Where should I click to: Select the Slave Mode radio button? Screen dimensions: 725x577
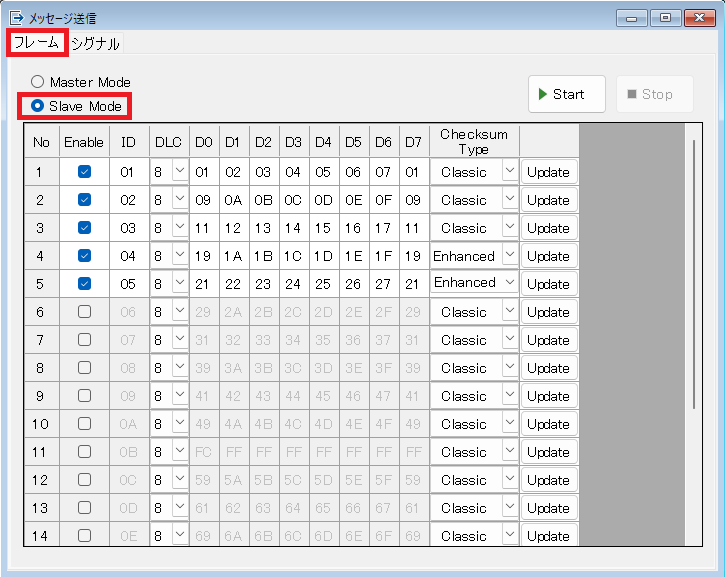tap(37, 106)
